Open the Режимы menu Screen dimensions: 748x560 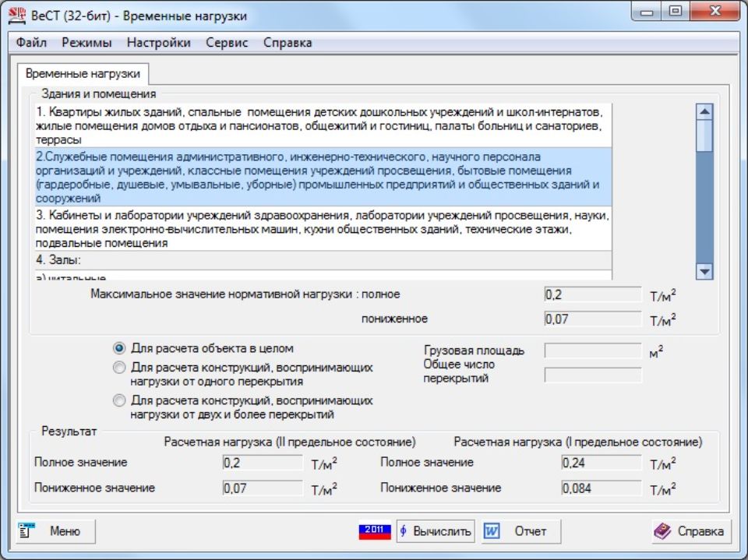[86, 43]
